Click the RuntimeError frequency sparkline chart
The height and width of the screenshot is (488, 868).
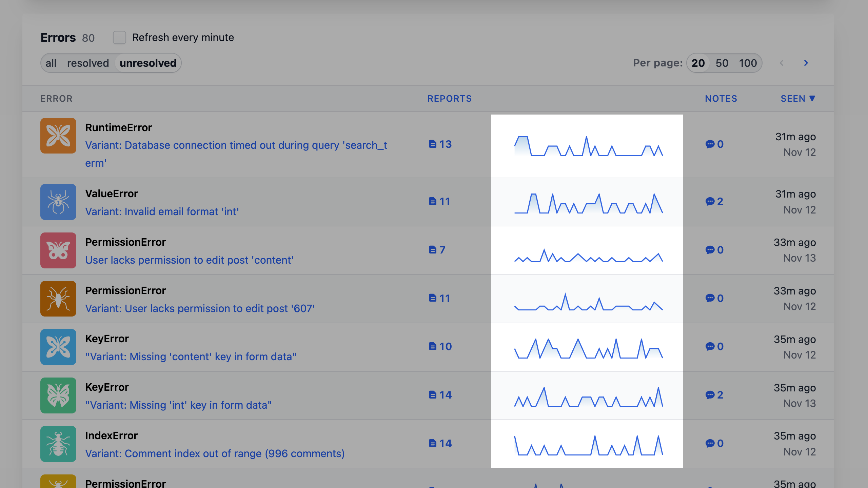click(x=587, y=146)
